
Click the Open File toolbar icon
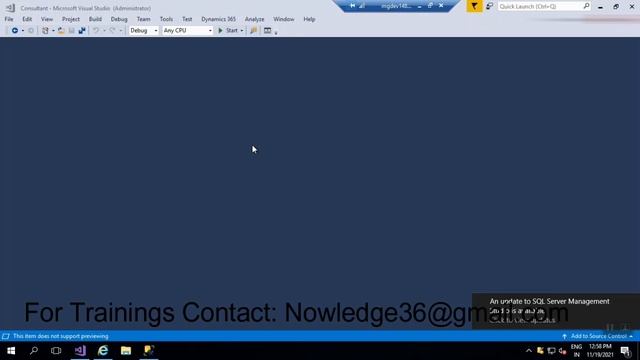tap(61, 31)
